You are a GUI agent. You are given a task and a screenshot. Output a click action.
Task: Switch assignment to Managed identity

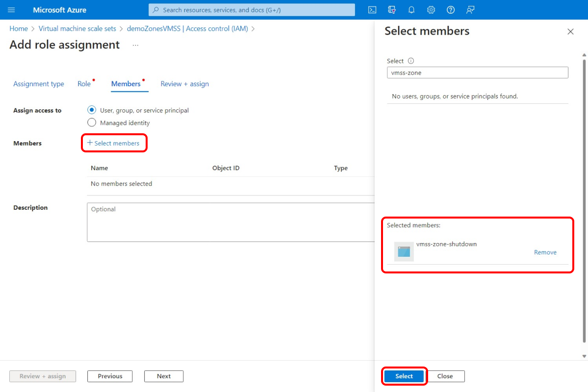[92, 122]
